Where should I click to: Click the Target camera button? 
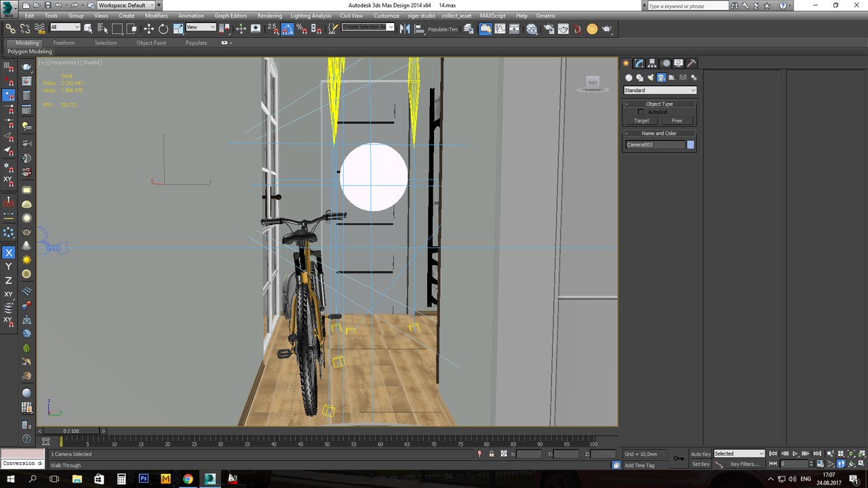point(642,121)
